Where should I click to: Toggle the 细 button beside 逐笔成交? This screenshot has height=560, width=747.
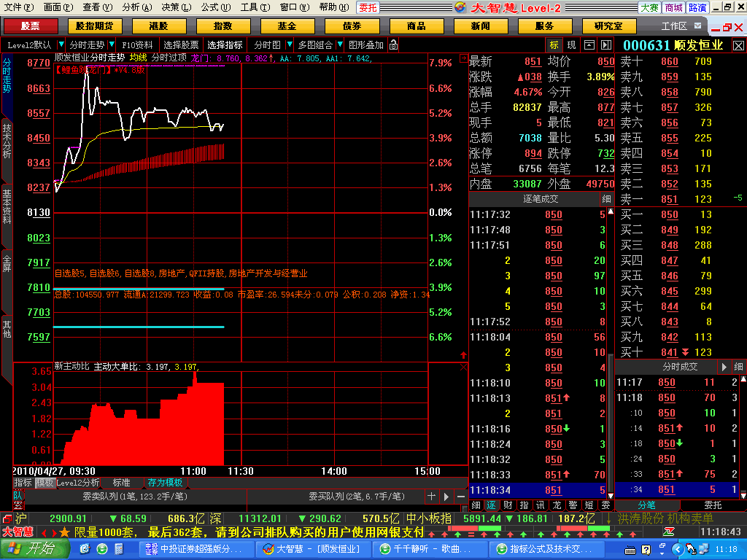point(607,198)
